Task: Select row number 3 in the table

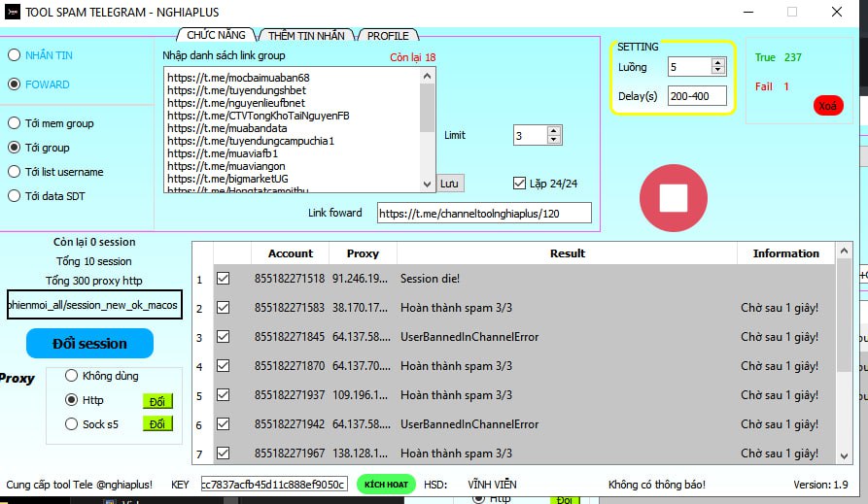Action: [x=199, y=338]
